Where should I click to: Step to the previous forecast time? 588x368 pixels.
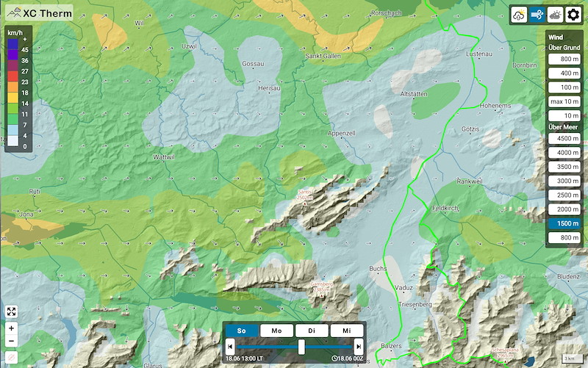tap(230, 347)
